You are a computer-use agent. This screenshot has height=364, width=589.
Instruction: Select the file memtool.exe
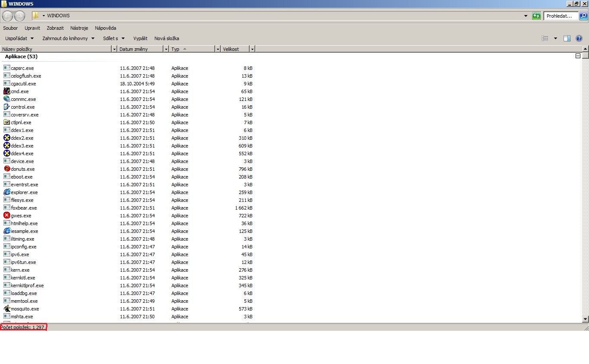pos(24,301)
